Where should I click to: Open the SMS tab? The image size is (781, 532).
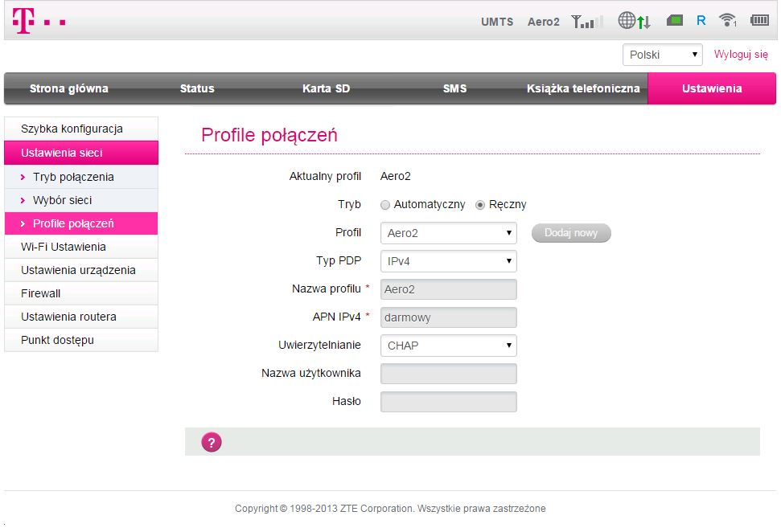coord(454,88)
